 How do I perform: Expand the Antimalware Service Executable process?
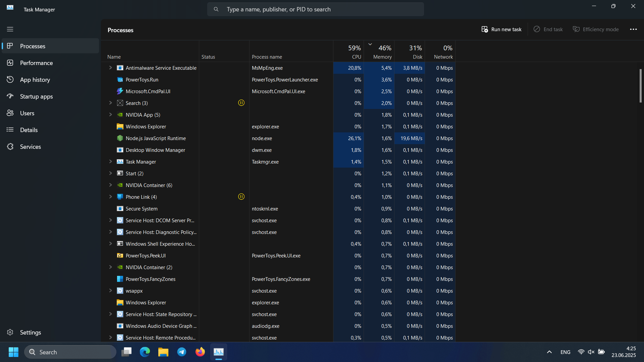110,68
